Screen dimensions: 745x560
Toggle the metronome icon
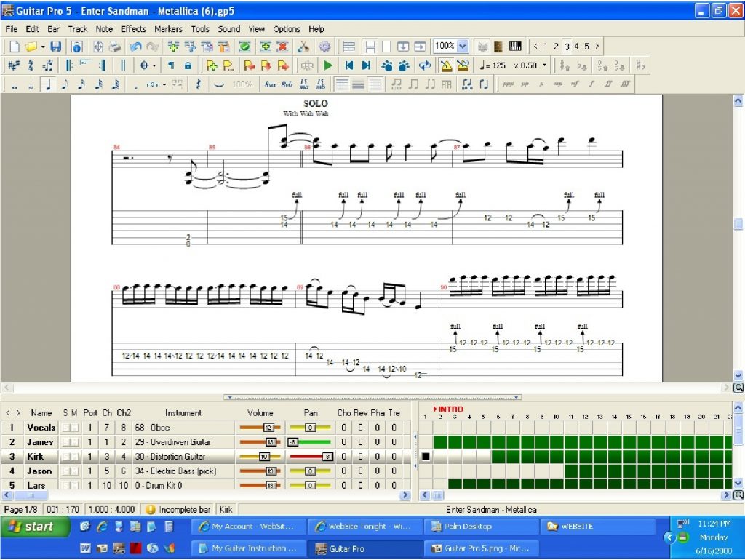[446, 65]
